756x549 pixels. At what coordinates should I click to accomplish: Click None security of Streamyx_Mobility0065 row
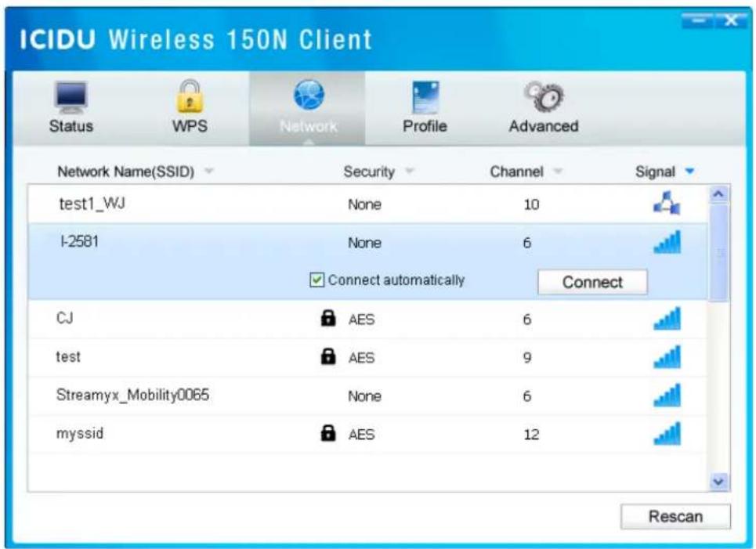point(364,396)
